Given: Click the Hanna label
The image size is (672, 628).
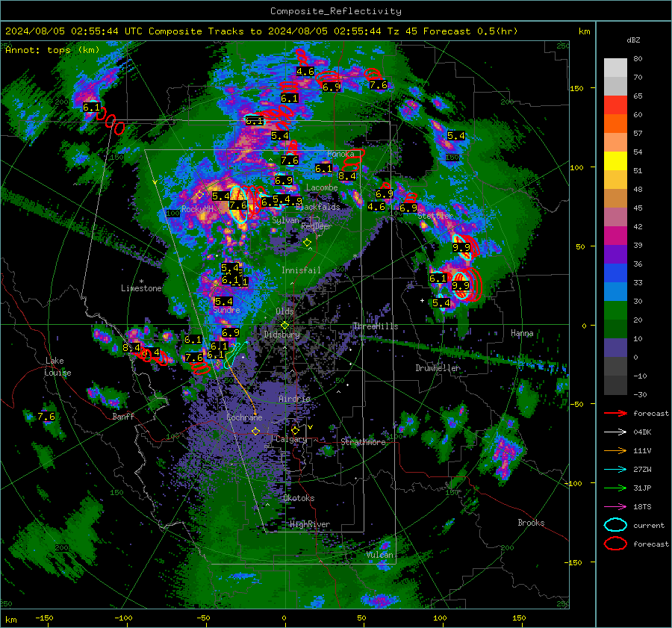Looking at the screenshot, I should [x=522, y=333].
